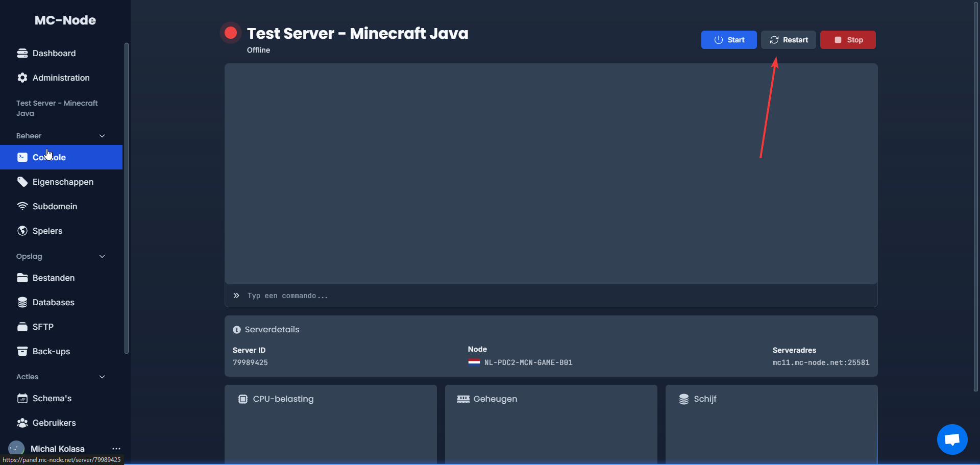The image size is (980, 465).
Task: Click into the command input field
Action: tap(551, 296)
